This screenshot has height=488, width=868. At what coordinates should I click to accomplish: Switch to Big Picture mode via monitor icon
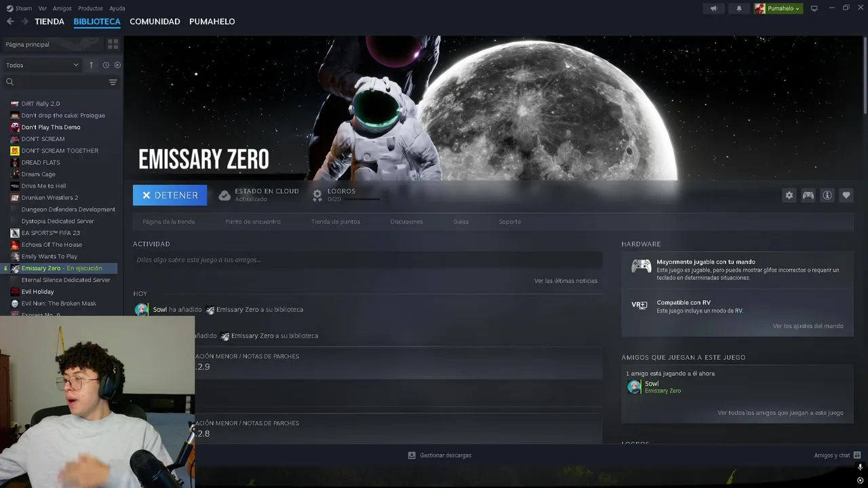click(x=814, y=8)
